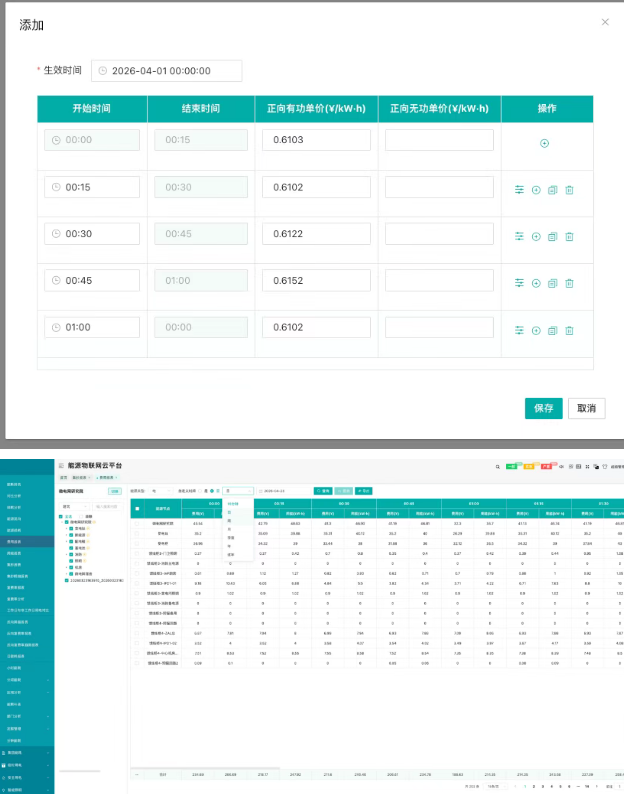Edit the 生效时间 date-time field
Image resolution: width=624 pixels, height=794 pixels.
coord(167,71)
